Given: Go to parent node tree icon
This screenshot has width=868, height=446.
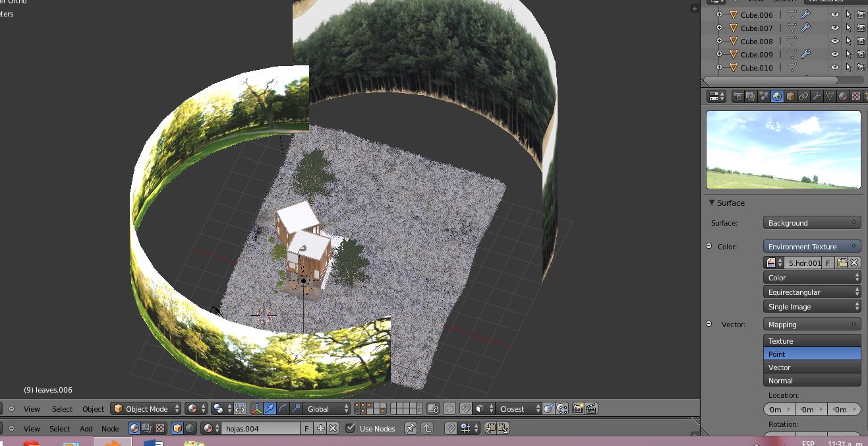Looking at the screenshot, I should click(x=427, y=428).
